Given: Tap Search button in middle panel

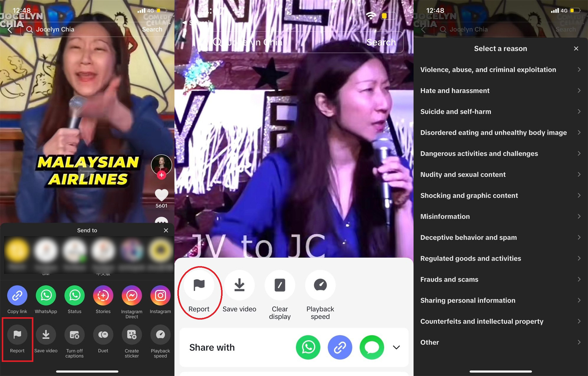Looking at the screenshot, I should [x=381, y=42].
